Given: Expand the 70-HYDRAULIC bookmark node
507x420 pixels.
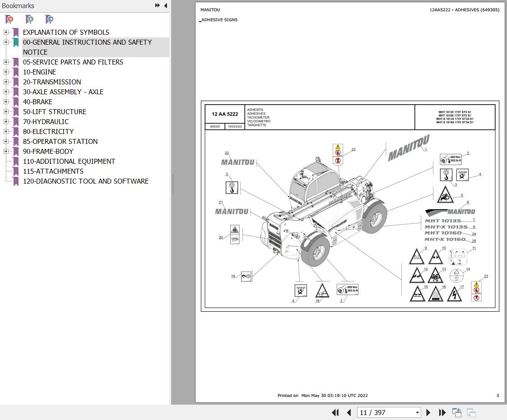Looking at the screenshot, I should click(6, 122).
